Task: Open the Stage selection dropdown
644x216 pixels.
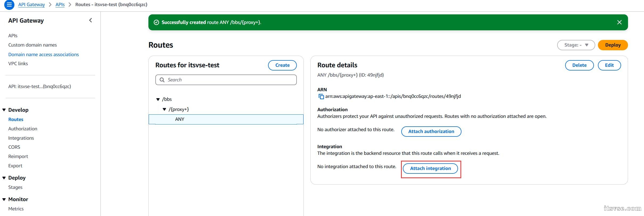Action: [x=576, y=45]
